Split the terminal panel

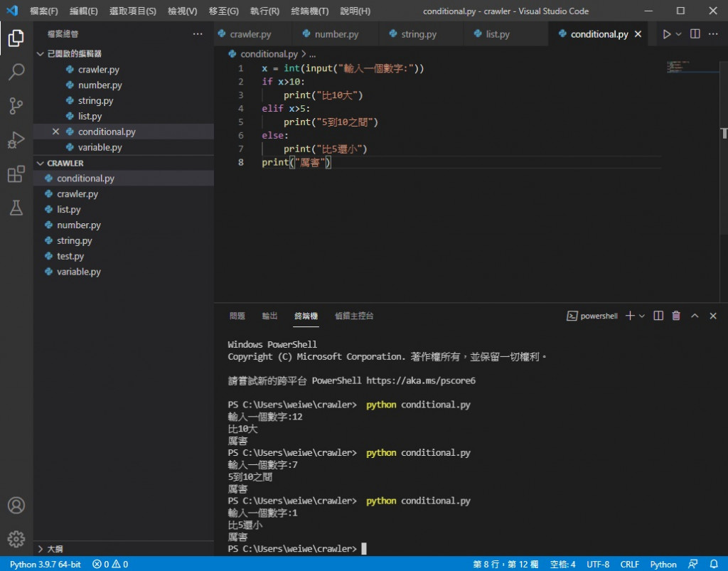658,316
